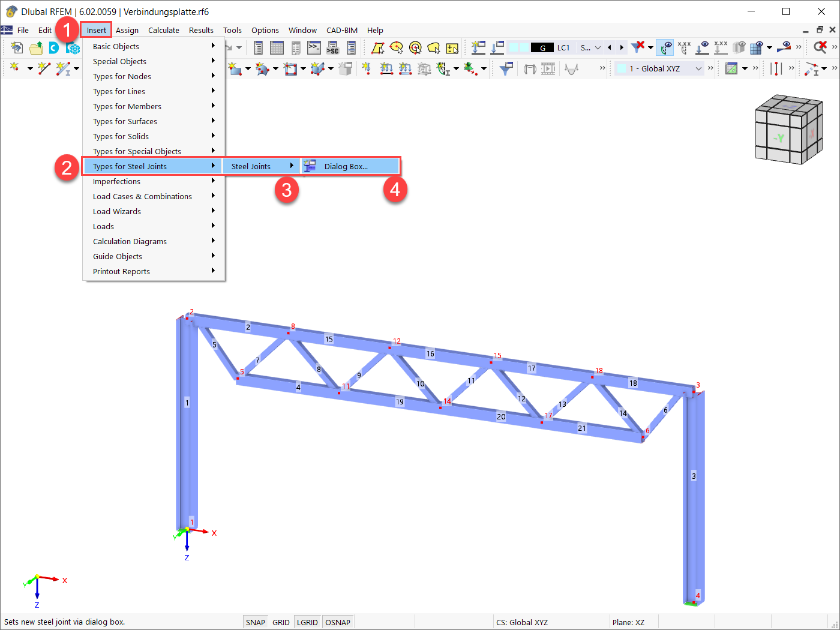840x630 pixels.
Task: Click member 19 label in model
Action: pos(400,401)
